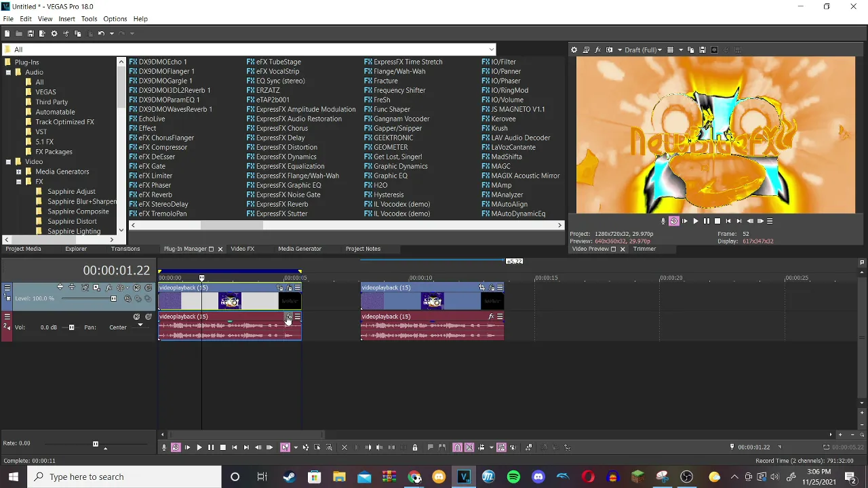This screenshot has width=868, height=488.
Task: Click Stop in Video Preview toolbar
Action: pos(717,221)
